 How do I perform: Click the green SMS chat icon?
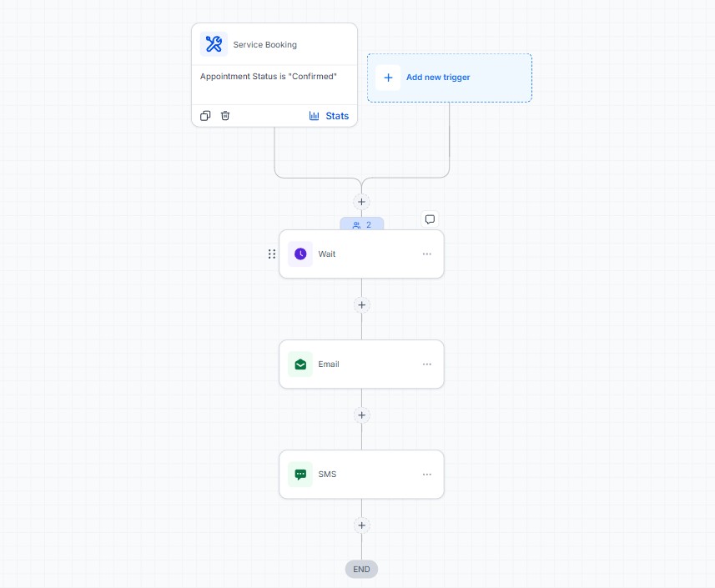(x=300, y=474)
